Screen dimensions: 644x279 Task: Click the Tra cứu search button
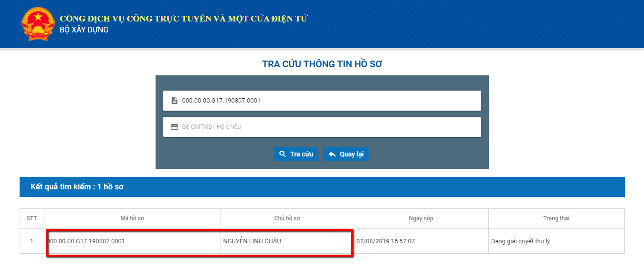pyautogui.click(x=296, y=154)
